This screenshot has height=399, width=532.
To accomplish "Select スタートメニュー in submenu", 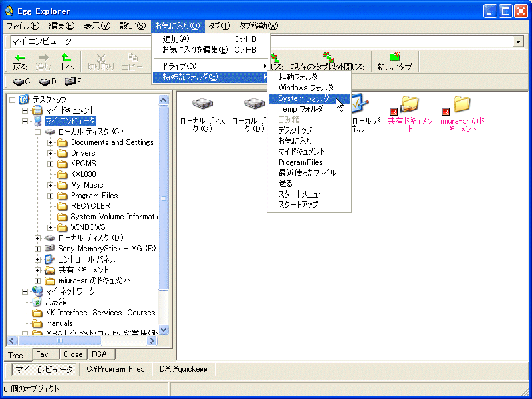I will pos(309,194).
